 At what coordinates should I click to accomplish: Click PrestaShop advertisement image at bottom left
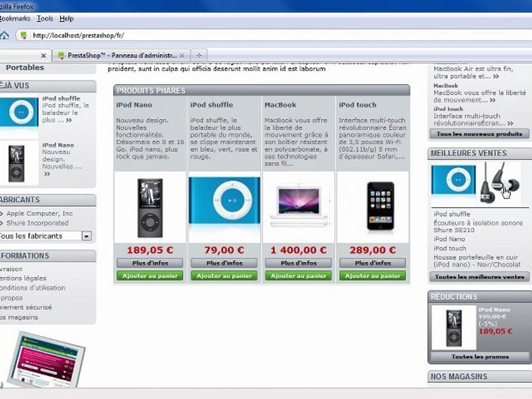46,360
